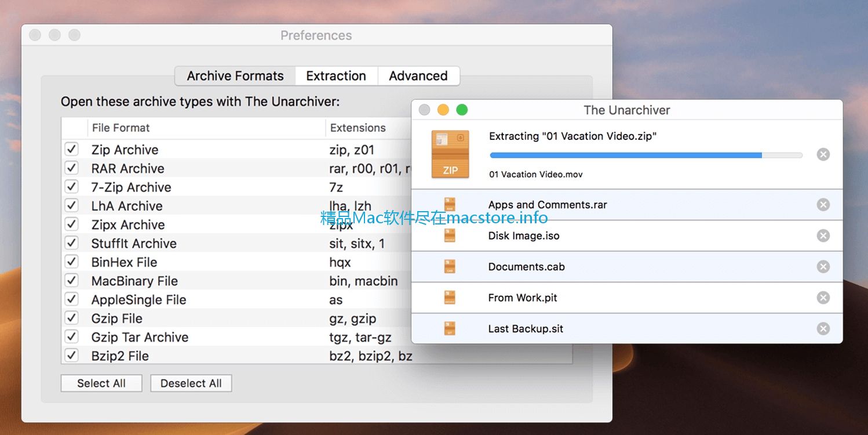Remove Last Backup.sit from queue
Image resolution: width=868 pixels, height=435 pixels.
tap(823, 329)
